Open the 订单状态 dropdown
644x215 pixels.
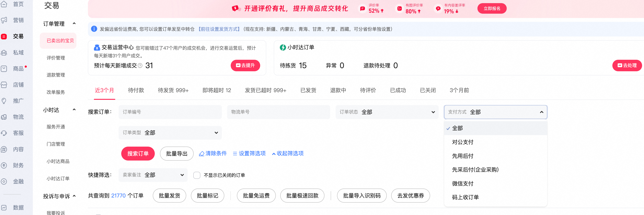pos(387,112)
